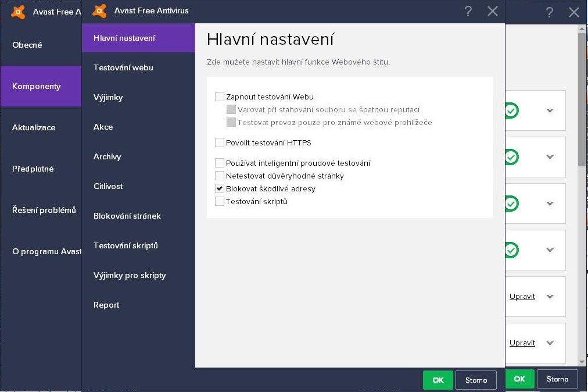The image size is (588, 392).
Task: Click the Avast logo in front dialog title
Action: 99,11
